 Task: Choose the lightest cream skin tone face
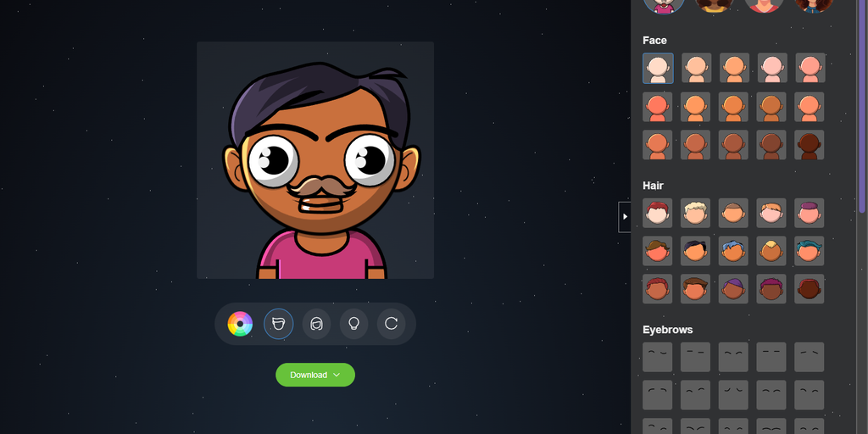click(658, 68)
